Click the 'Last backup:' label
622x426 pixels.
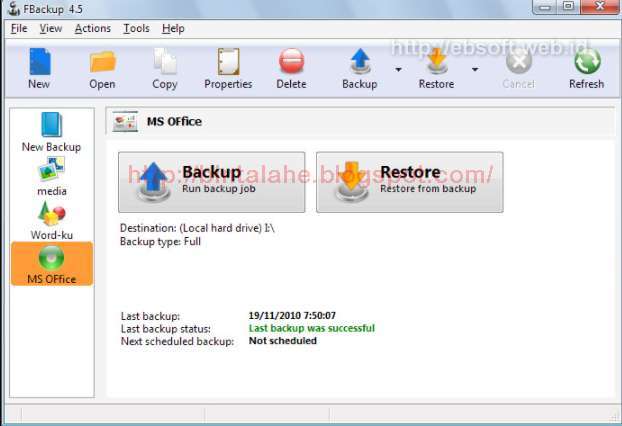pos(150,316)
